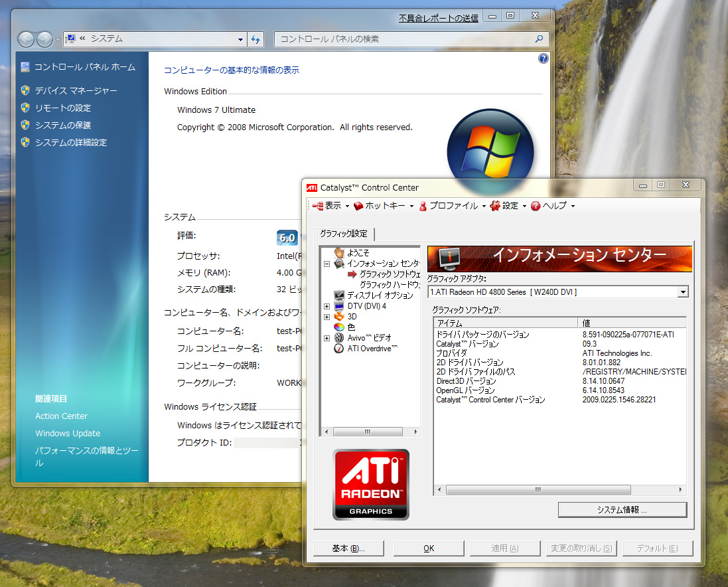Select the ATI Overdrive tree item
The height and width of the screenshot is (587, 728).
372,349
